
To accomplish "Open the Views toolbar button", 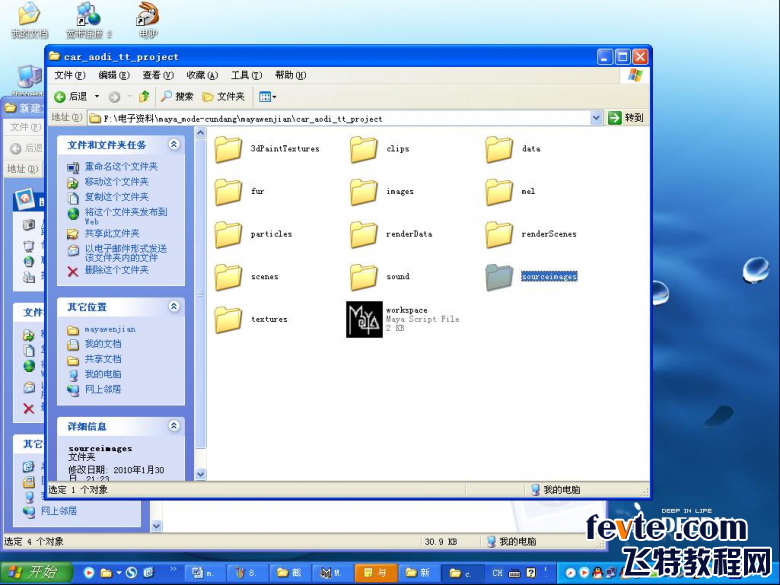I will coord(267,97).
